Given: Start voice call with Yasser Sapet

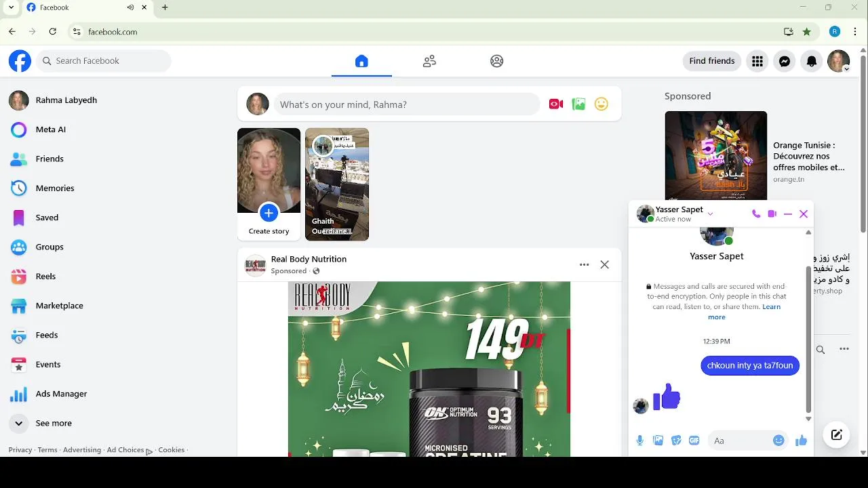Looking at the screenshot, I should click(756, 214).
